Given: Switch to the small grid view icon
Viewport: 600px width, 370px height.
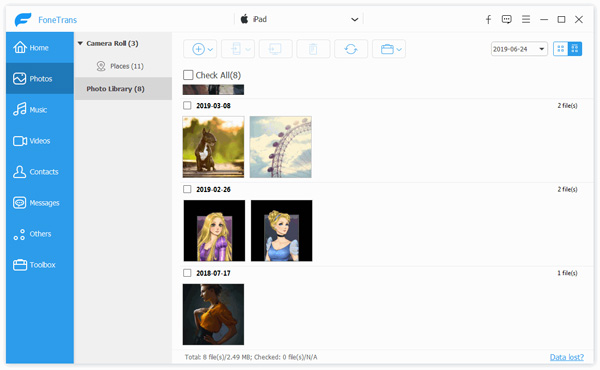Looking at the screenshot, I should click(x=561, y=49).
